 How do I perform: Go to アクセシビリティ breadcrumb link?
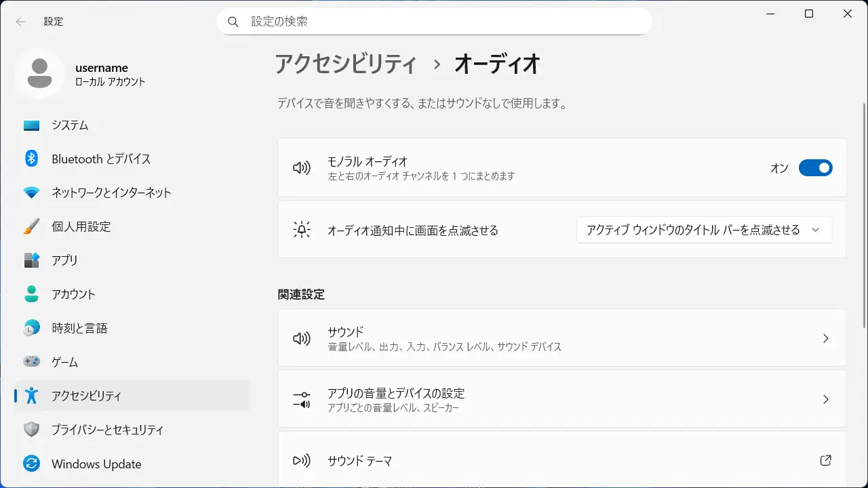(346, 64)
